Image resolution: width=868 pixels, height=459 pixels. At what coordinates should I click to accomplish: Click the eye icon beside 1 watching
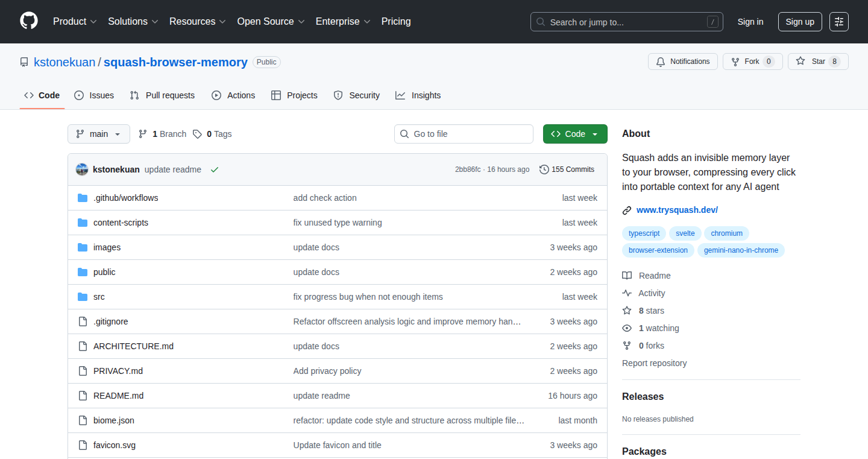(627, 328)
